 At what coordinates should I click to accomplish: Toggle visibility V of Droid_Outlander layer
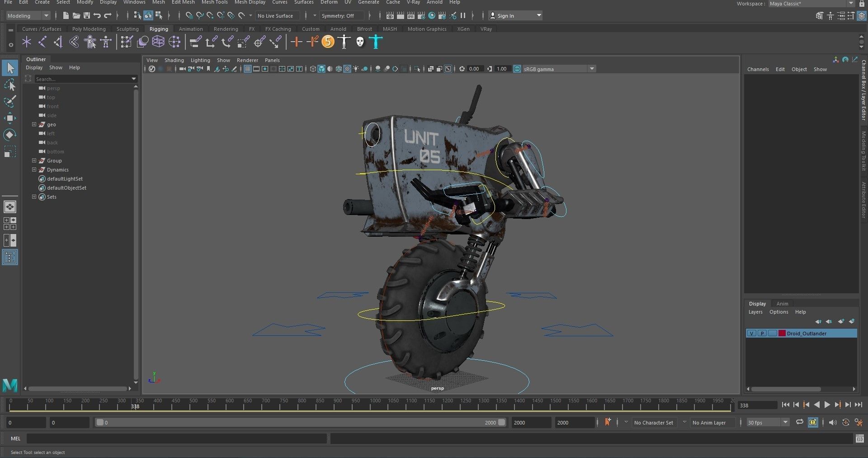751,333
